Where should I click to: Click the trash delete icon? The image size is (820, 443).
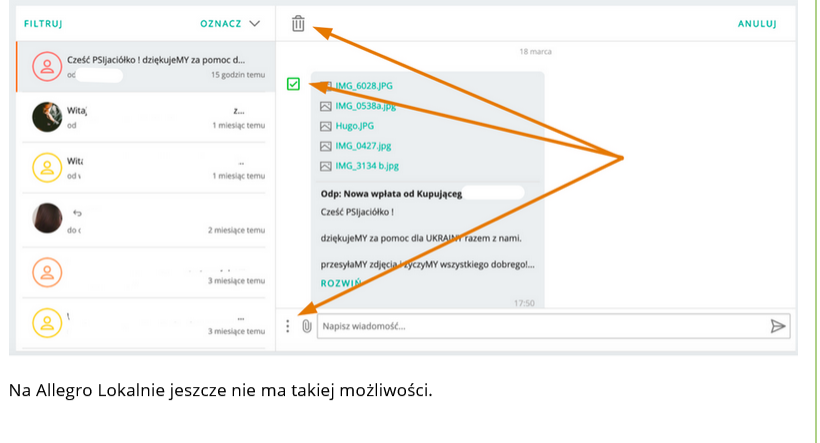coord(298,23)
